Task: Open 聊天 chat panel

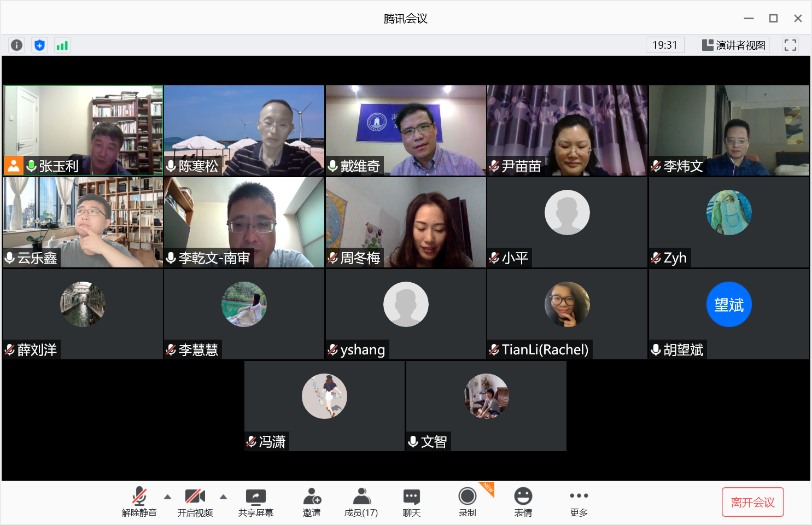Action: 412,502
